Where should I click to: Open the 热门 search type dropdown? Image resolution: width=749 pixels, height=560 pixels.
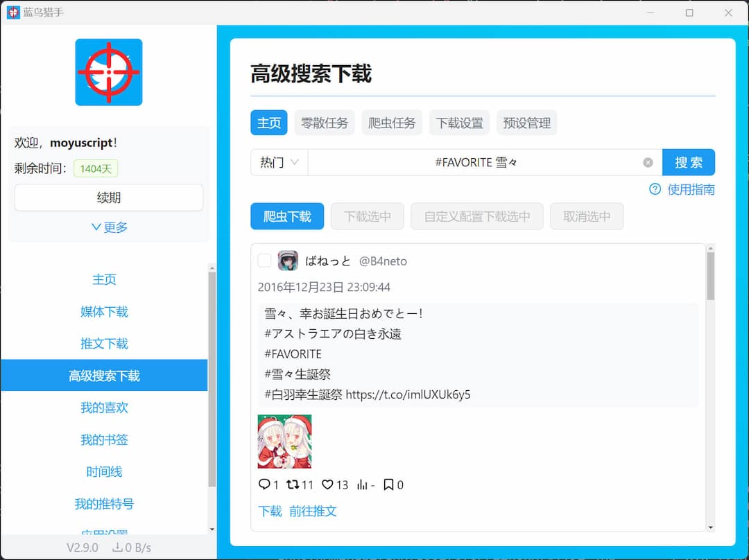pyautogui.click(x=278, y=162)
